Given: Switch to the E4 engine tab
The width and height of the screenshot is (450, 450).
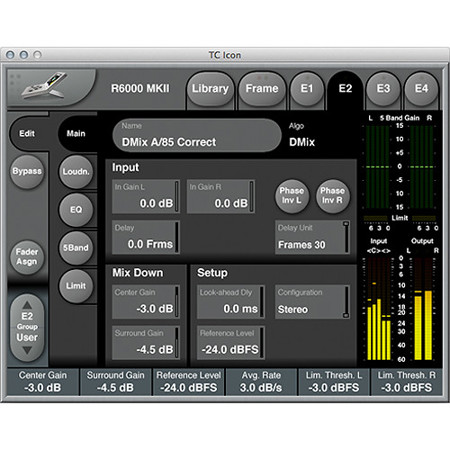Looking at the screenshot, I should pyautogui.click(x=421, y=89).
